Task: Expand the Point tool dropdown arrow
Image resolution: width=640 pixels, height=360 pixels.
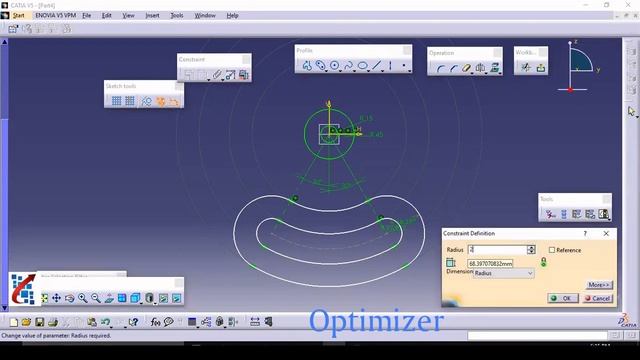Action: click(409, 71)
